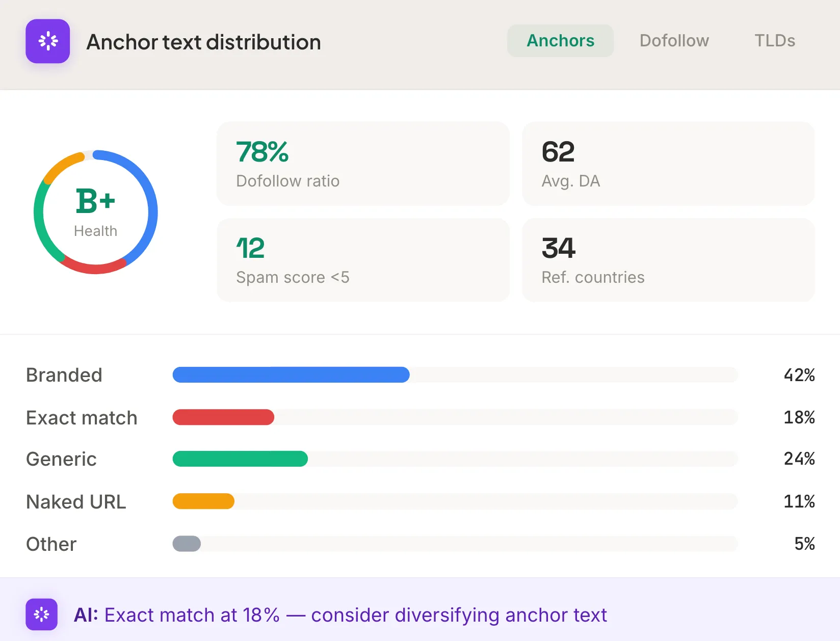Click the Avg. DA stat card
Screen dimensions: 840x641
click(x=668, y=163)
